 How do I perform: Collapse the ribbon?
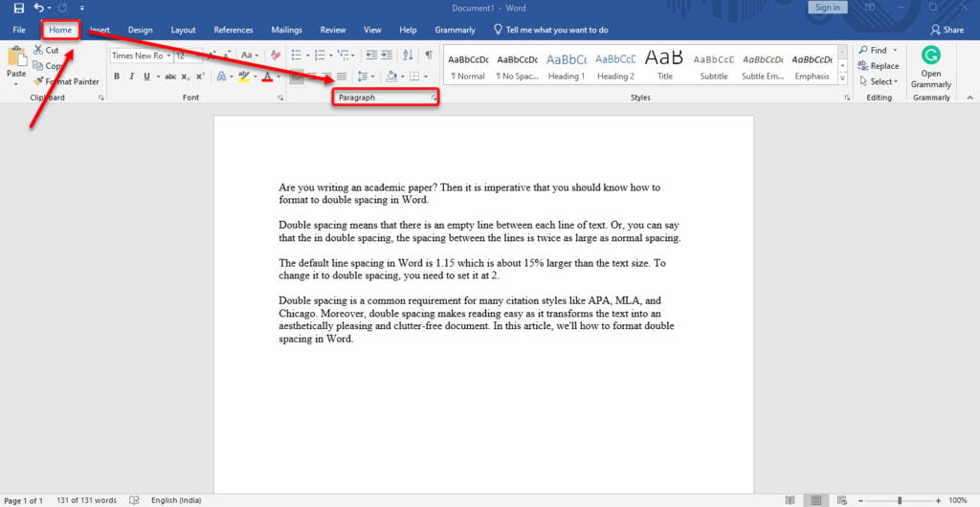969,98
